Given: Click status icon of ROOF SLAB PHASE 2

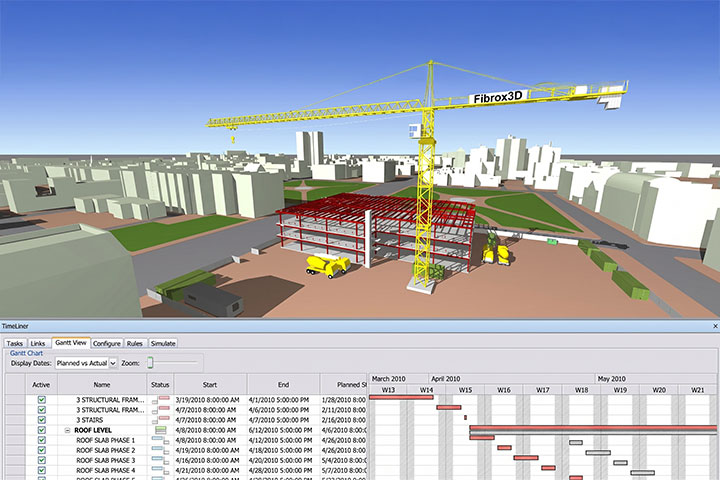Looking at the screenshot, I should tap(161, 450).
